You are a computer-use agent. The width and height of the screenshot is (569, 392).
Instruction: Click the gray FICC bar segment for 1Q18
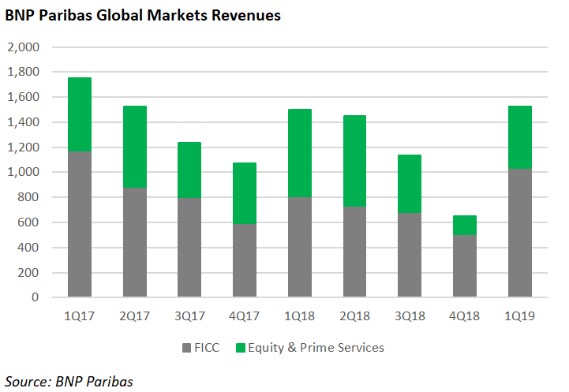point(300,247)
